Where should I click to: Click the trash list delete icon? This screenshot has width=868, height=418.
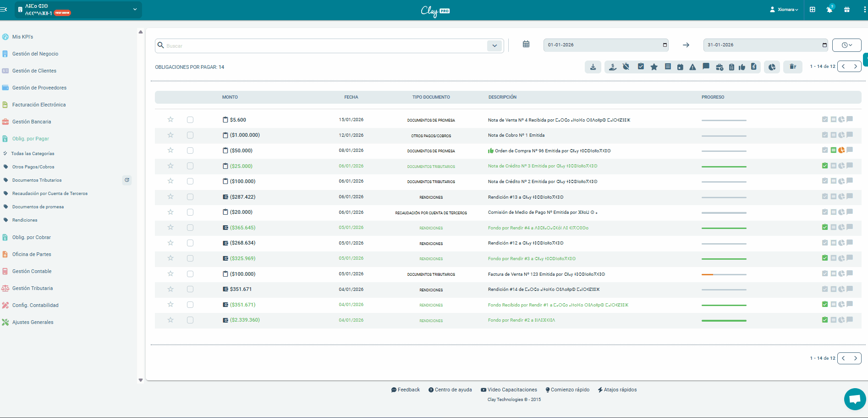(793, 67)
